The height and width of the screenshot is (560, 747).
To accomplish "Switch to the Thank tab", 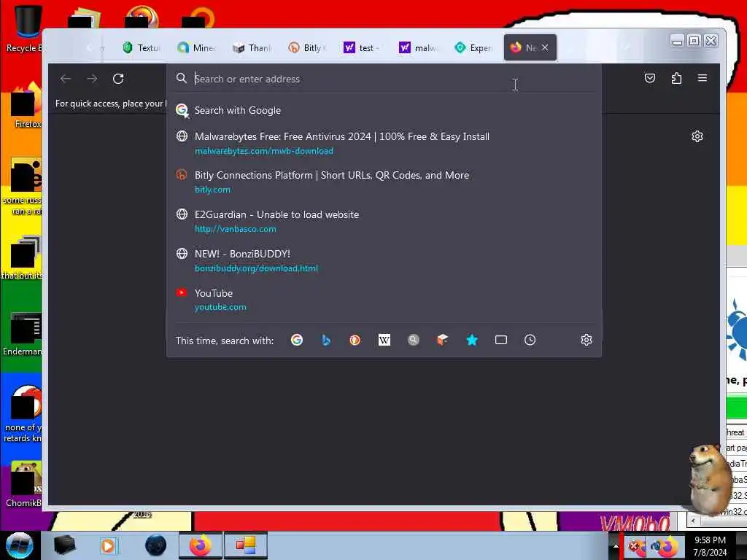I will click(252, 47).
